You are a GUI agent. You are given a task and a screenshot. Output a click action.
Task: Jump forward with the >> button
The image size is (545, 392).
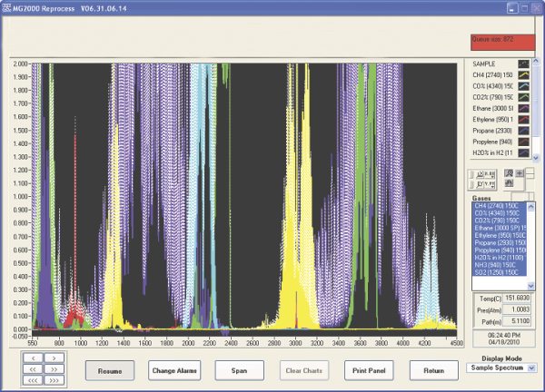[x=54, y=369]
